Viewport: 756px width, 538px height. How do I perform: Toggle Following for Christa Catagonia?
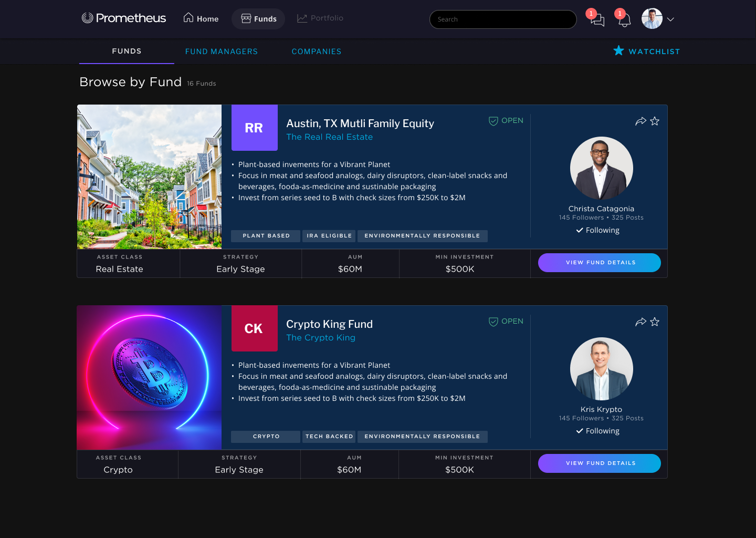[x=598, y=230]
